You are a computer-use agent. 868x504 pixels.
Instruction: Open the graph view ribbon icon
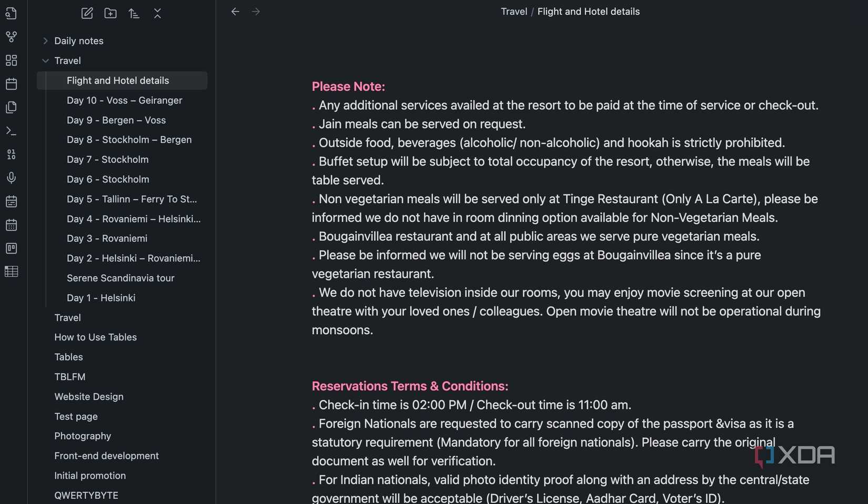point(11,37)
